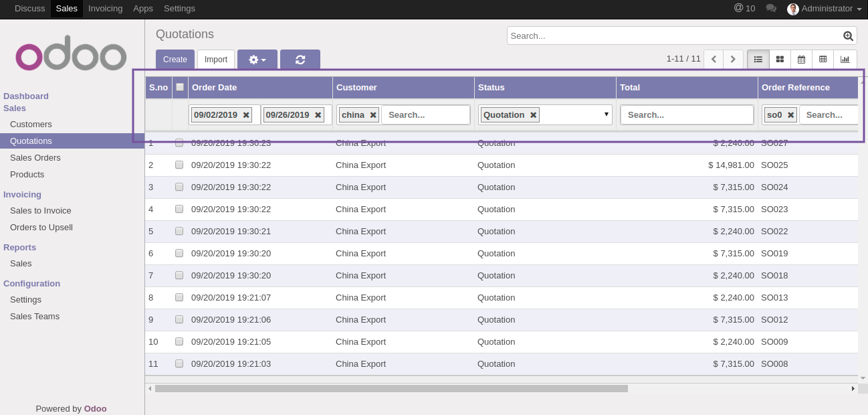Remove the 'china' customer filter tag

pyautogui.click(x=373, y=115)
